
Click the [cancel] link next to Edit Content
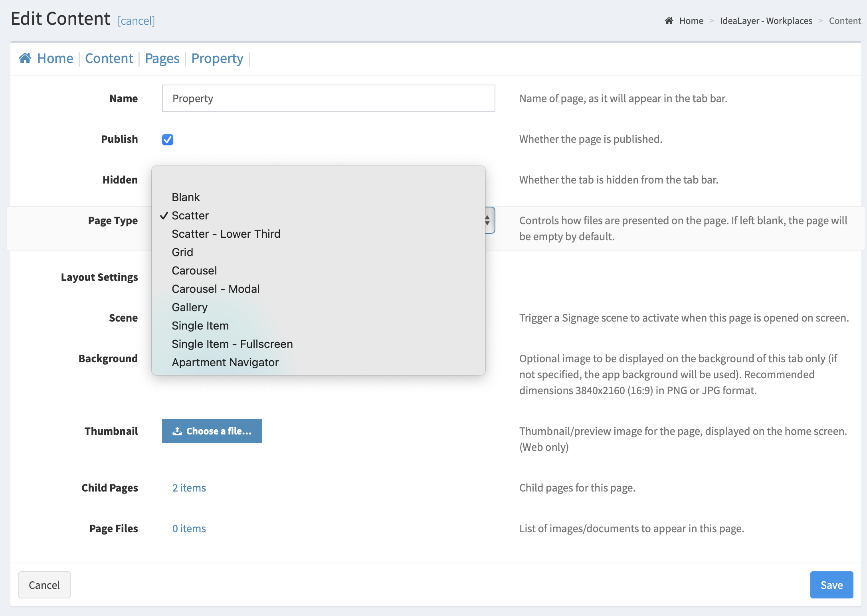136,20
